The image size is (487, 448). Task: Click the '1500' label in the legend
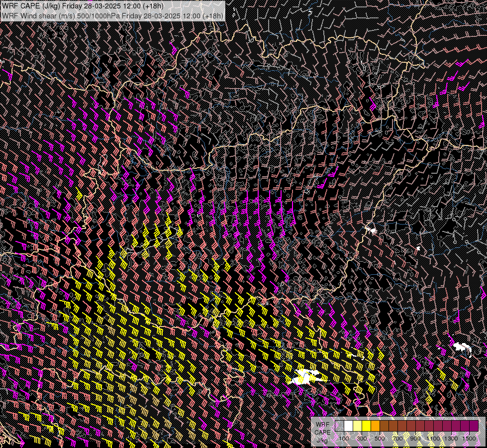469,439
